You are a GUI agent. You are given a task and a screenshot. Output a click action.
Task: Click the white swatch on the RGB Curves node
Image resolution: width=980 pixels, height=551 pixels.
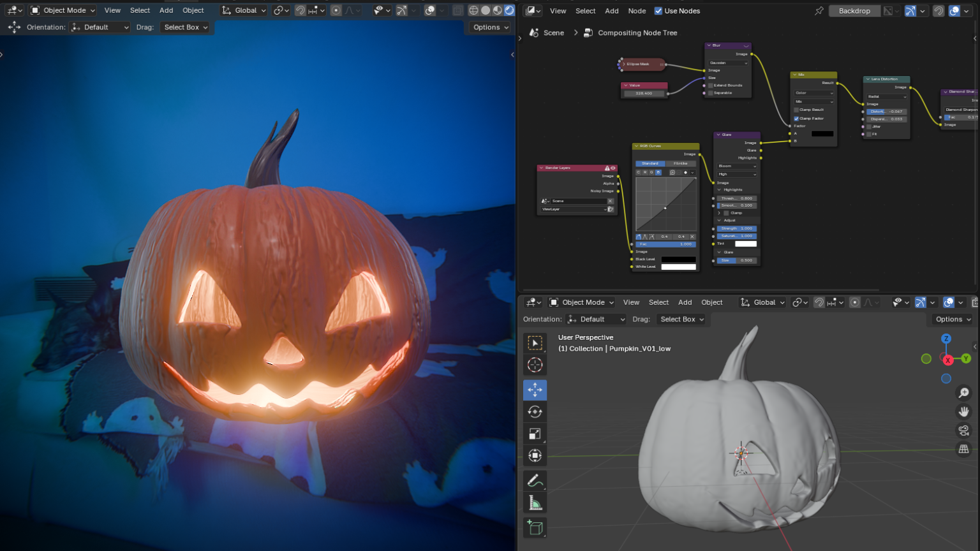(x=678, y=266)
